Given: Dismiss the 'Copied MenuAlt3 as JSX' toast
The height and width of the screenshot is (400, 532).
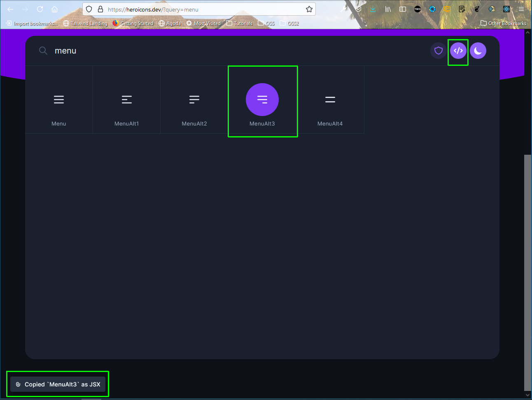Looking at the screenshot, I should pos(58,384).
